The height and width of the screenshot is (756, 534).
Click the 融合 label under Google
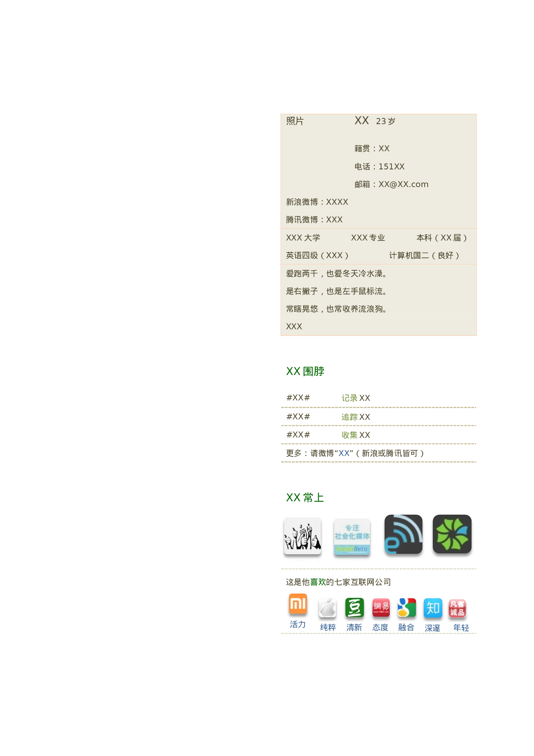pyautogui.click(x=406, y=627)
